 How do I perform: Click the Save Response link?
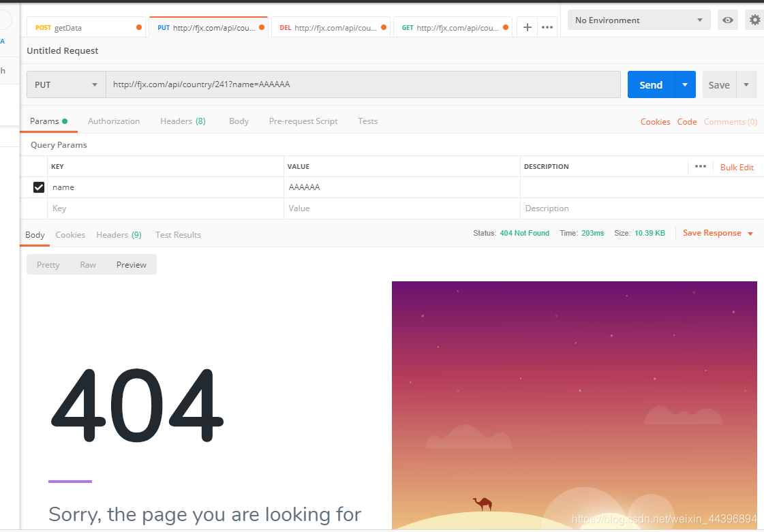(712, 233)
